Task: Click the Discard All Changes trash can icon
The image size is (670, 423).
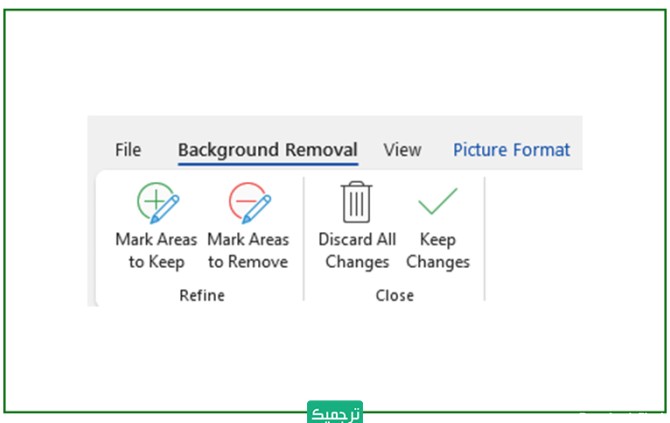Action: (356, 202)
